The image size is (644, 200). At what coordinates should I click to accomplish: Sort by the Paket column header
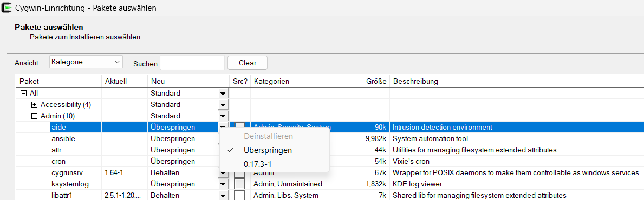(x=58, y=82)
